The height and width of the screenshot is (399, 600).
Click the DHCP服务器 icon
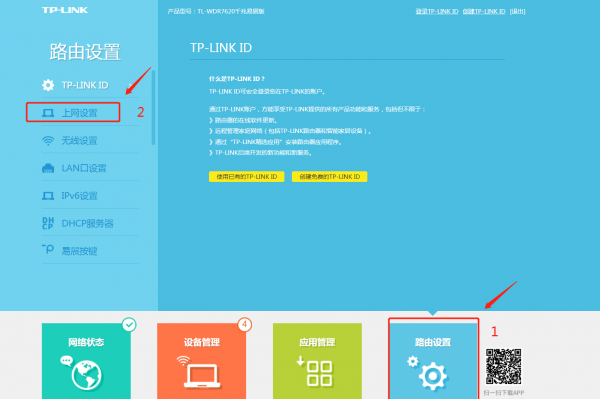[48, 223]
